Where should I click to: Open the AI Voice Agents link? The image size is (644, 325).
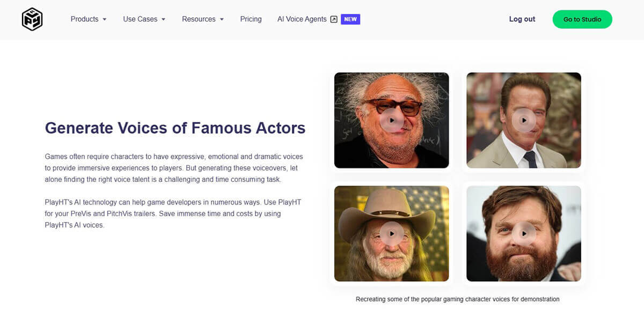tap(302, 19)
